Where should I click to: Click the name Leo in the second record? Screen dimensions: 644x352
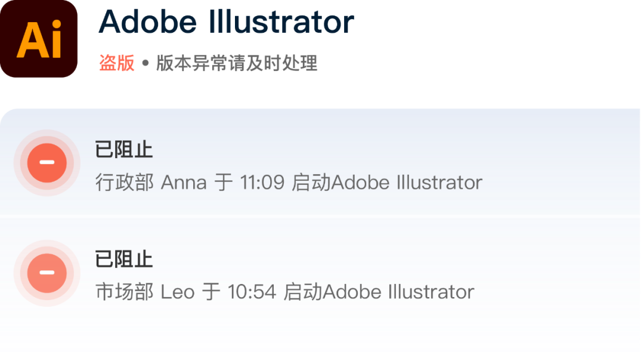[178, 292]
